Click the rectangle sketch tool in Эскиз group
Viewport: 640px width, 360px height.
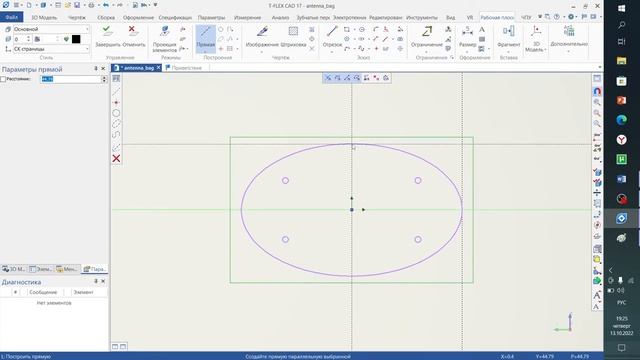tap(347, 29)
